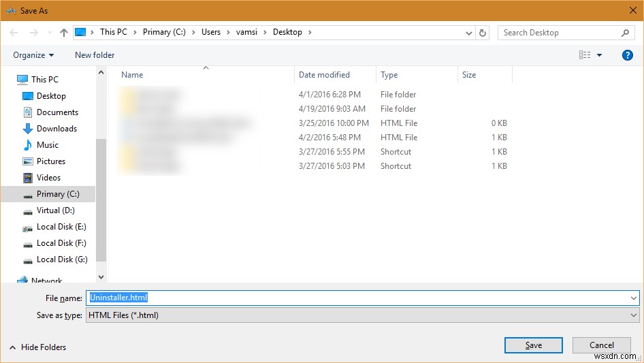Sort by Name column header

132,75
